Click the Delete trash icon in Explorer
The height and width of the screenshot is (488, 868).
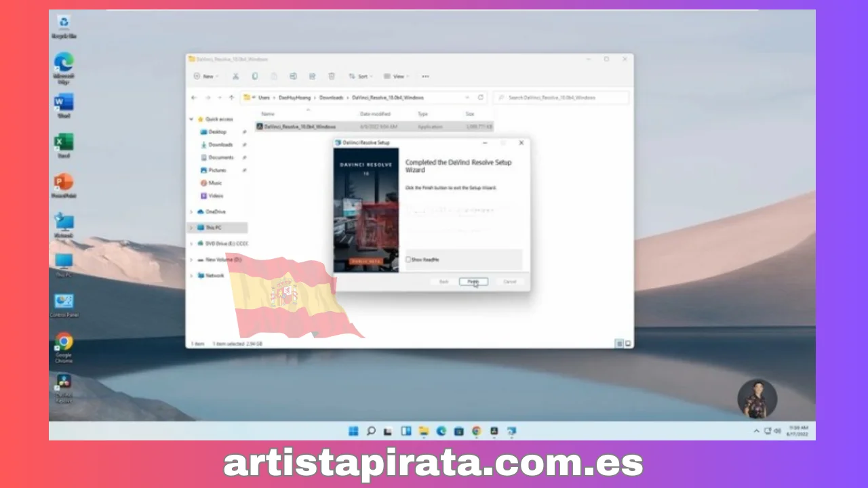click(332, 77)
